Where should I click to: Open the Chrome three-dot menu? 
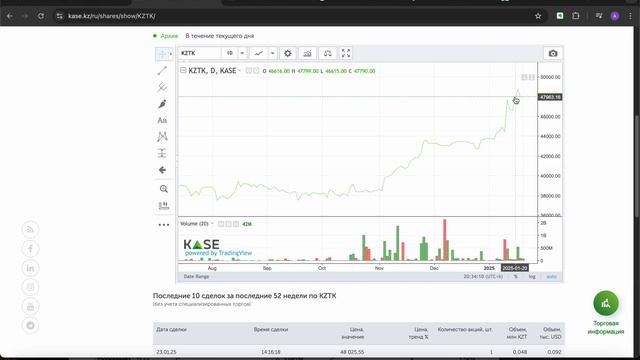(631, 16)
